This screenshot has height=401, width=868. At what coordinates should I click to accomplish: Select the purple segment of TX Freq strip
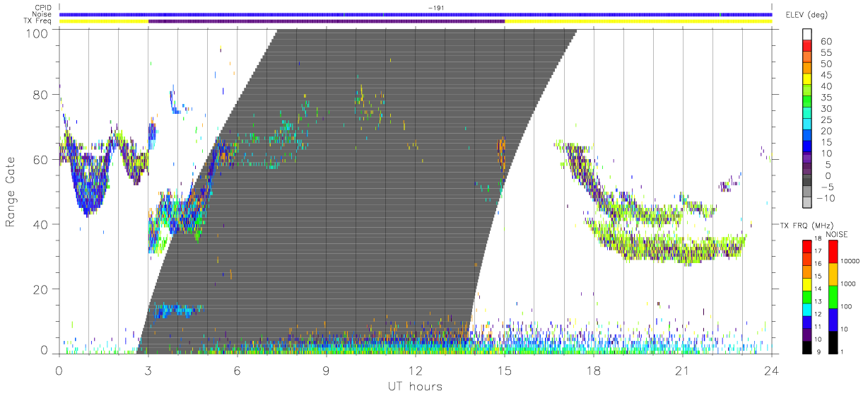327,21
